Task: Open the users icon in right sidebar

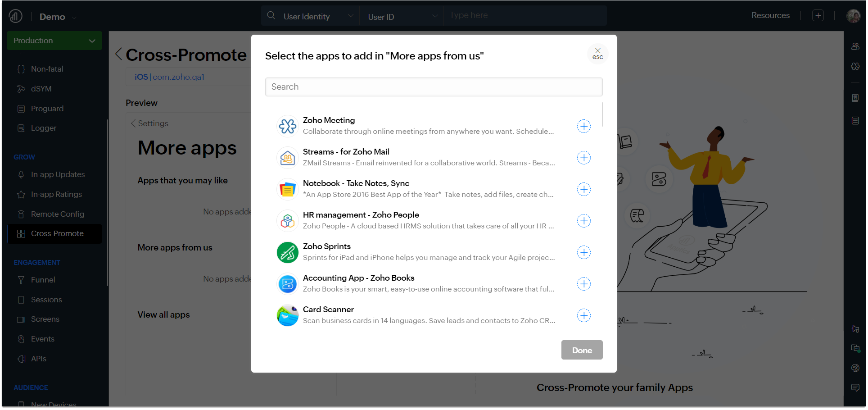Action: click(x=855, y=46)
